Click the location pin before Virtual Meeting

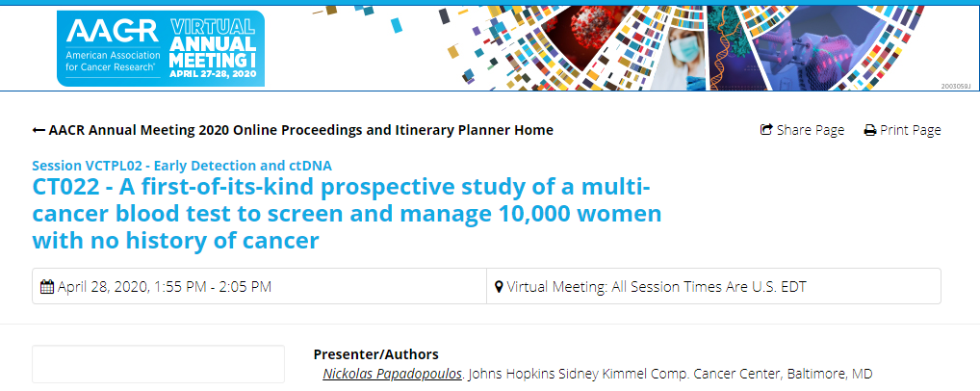[x=499, y=287]
